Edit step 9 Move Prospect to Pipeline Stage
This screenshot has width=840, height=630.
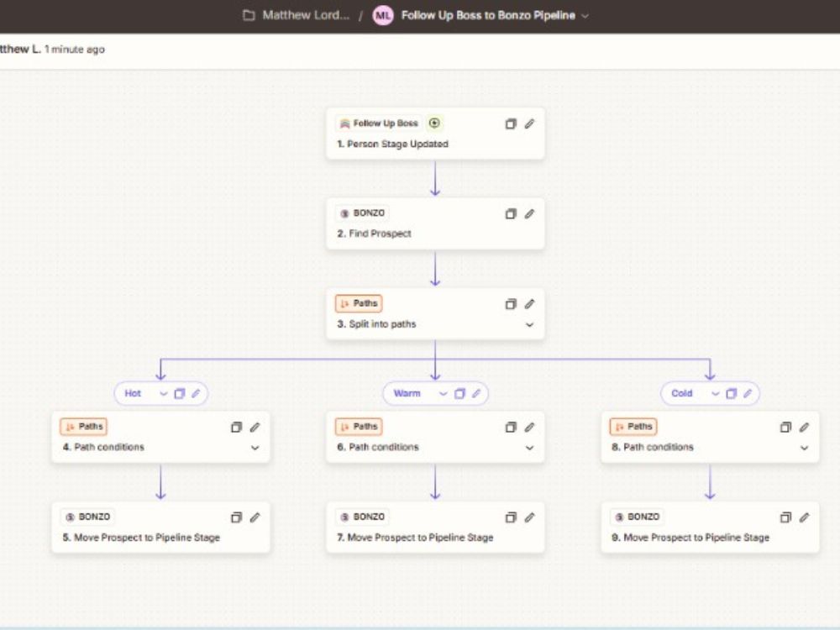coord(804,517)
